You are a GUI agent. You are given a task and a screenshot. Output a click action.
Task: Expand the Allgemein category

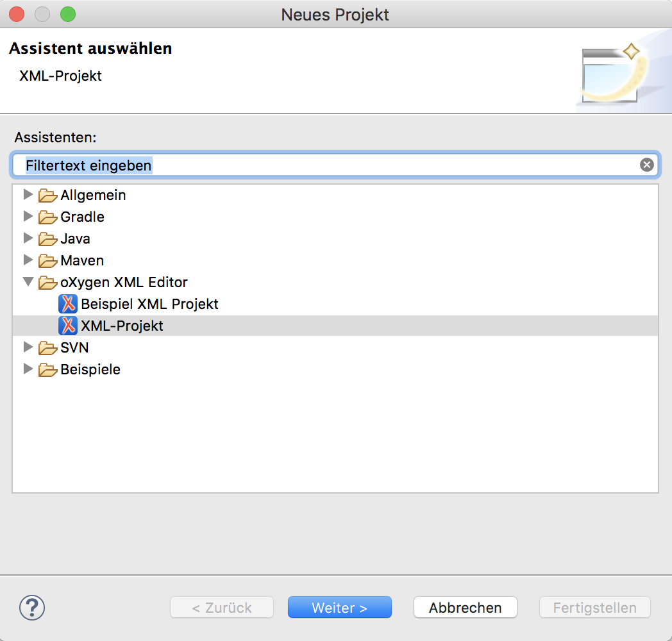(x=28, y=195)
